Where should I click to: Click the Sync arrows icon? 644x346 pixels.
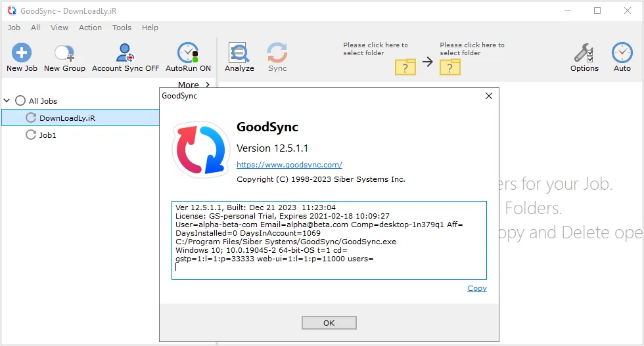(x=277, y=53)
